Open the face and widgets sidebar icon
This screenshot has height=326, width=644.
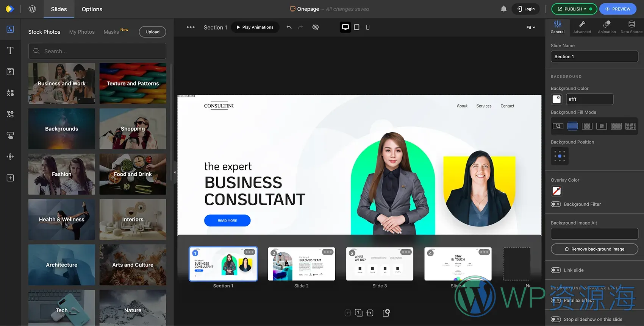click(x=10, y=114)
